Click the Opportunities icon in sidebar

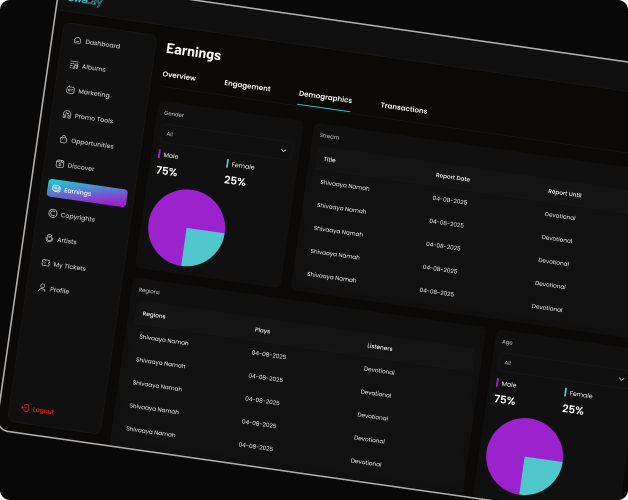click(x=63, y=140)
